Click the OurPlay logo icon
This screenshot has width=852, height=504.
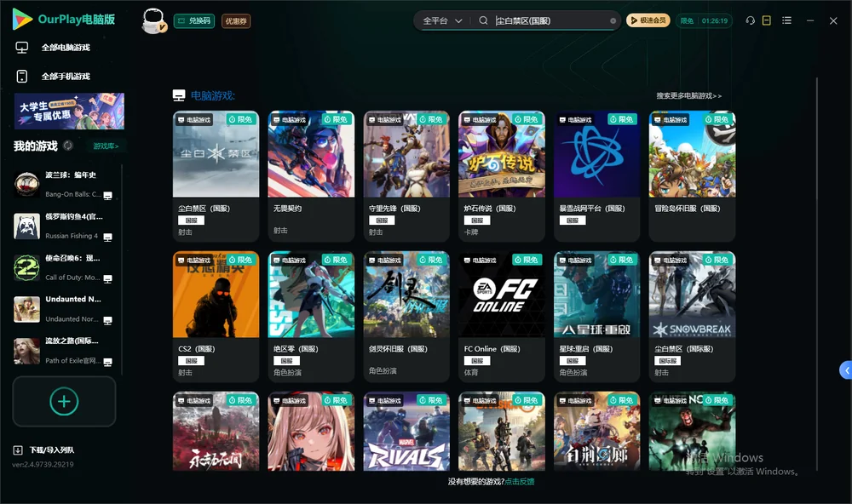point(22,20)
